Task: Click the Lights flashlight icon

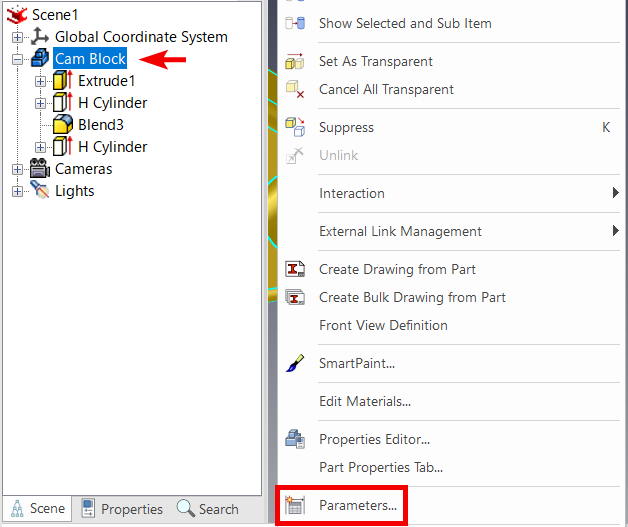Action: coord(40,190)
